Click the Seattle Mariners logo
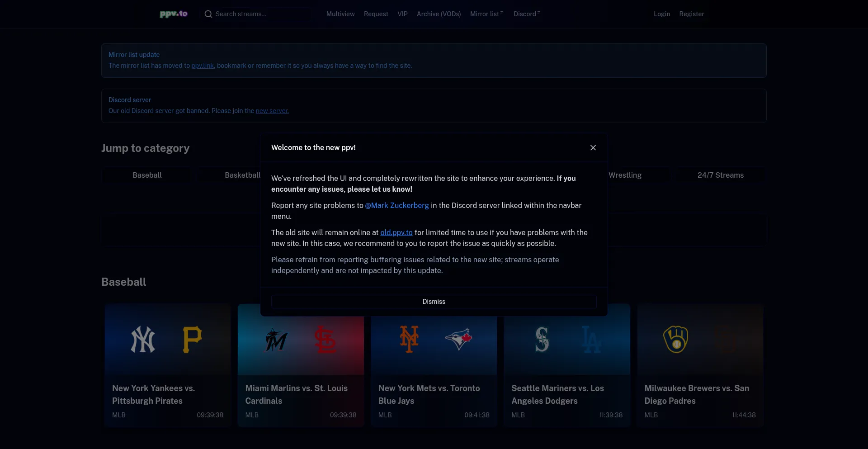This screenshot has width=868, height=449. [542, 339]
